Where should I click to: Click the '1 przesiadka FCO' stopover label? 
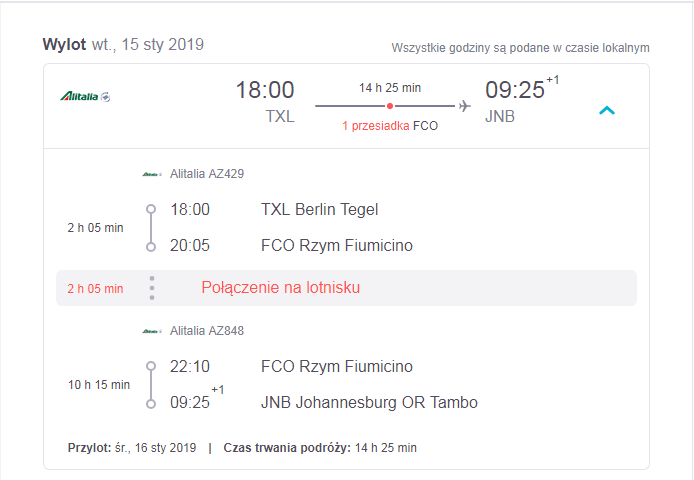pyautogui.click(x=390, y=126)
